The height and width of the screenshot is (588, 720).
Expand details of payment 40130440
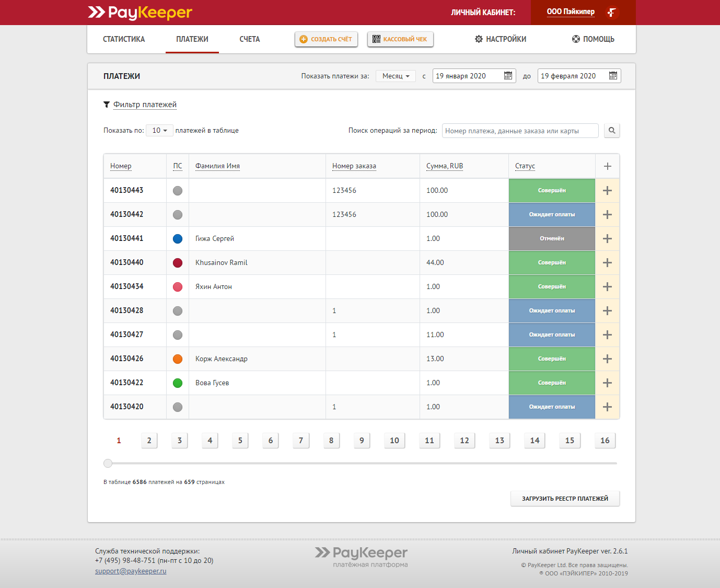point(607,262)
